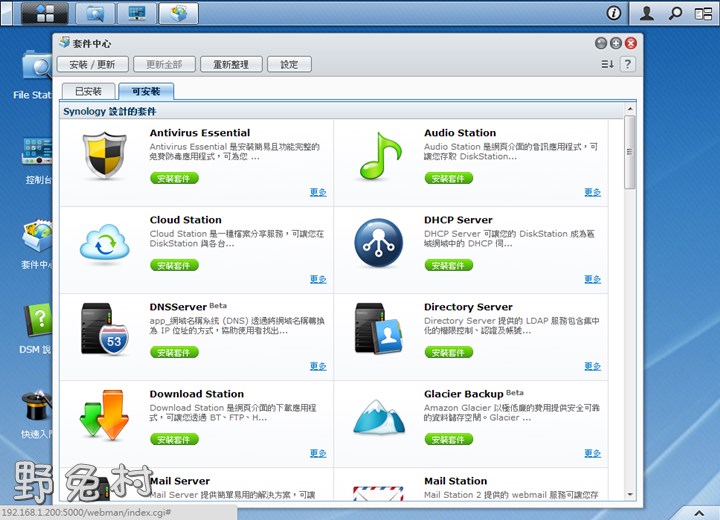Click the 更新全部 button
This screenshot has height=520, width=720.
164,64
